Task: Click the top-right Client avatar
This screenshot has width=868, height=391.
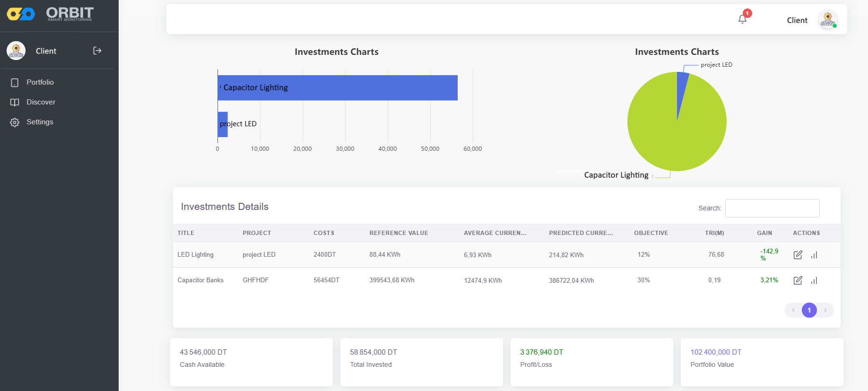Action: (827, 20)
